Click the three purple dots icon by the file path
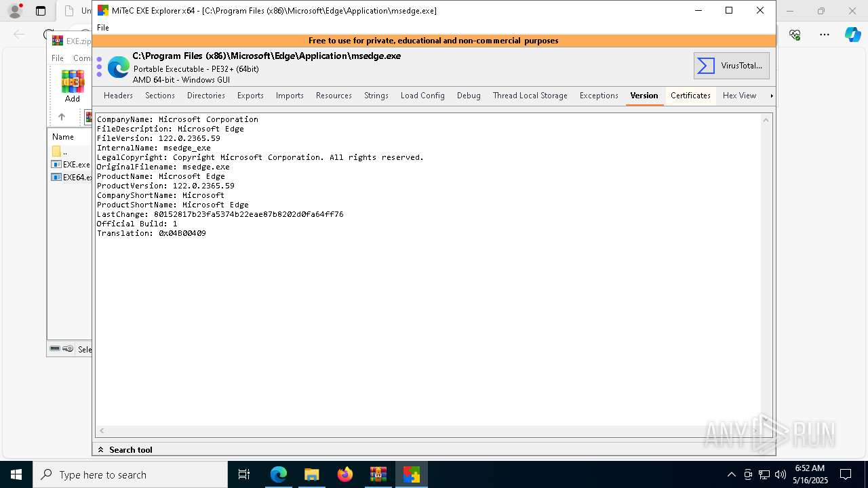This screenshot has width=868, height=488. tap(99, 67)
